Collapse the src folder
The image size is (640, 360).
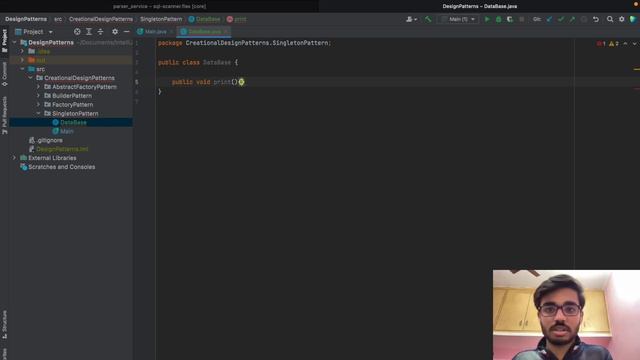22,69
